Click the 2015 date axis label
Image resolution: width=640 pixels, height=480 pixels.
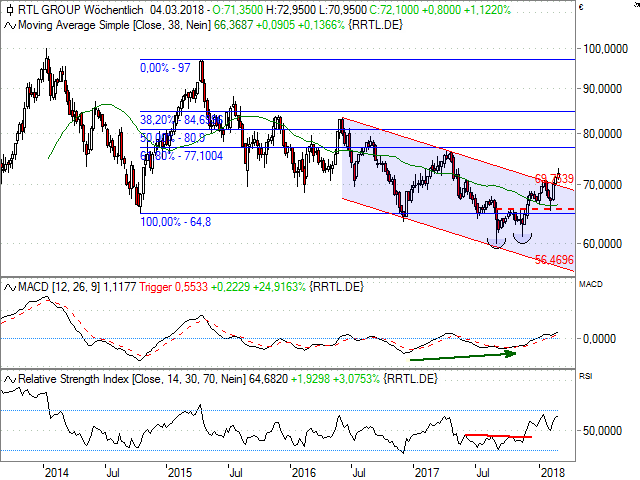click(x=180, y=473)
